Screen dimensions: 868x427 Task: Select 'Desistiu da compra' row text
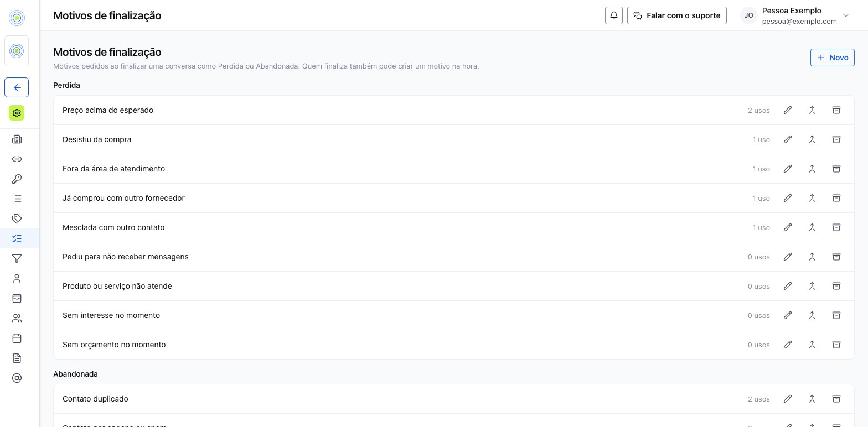coord(97,139)
